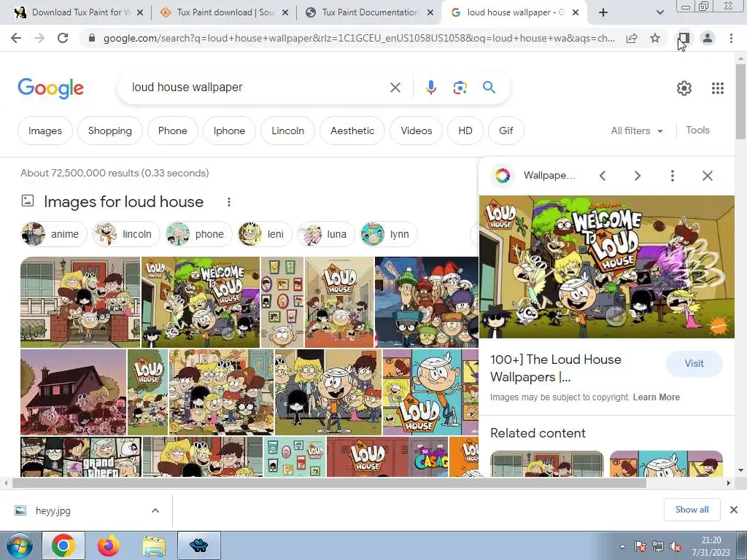747x560 pixels.
Task: Reload the page with the refresh icon
Action: click(63, 38)
